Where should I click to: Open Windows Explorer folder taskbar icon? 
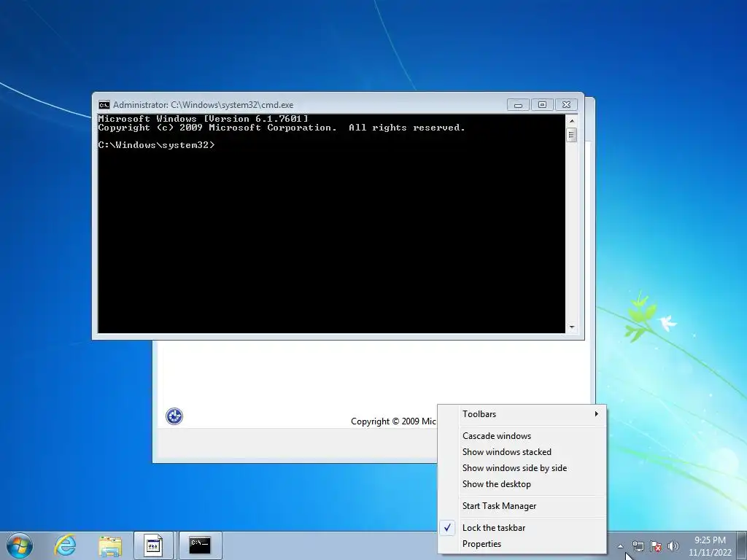coord(110,545)
